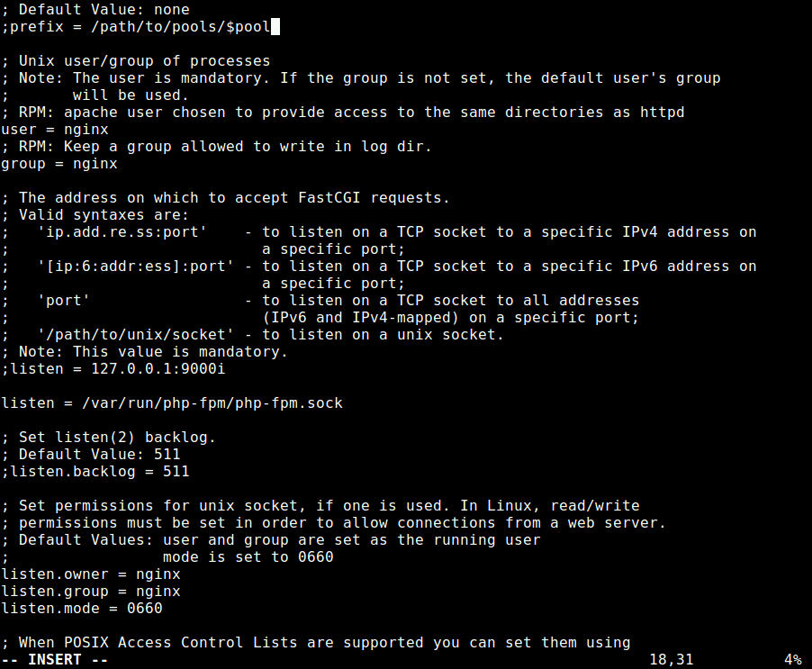The width and height of the screenshot is (812, 669).
Task: Click the 'POSIX Access Control Lists' comment line
Action: pyautogui.click(x=324, y=643)
